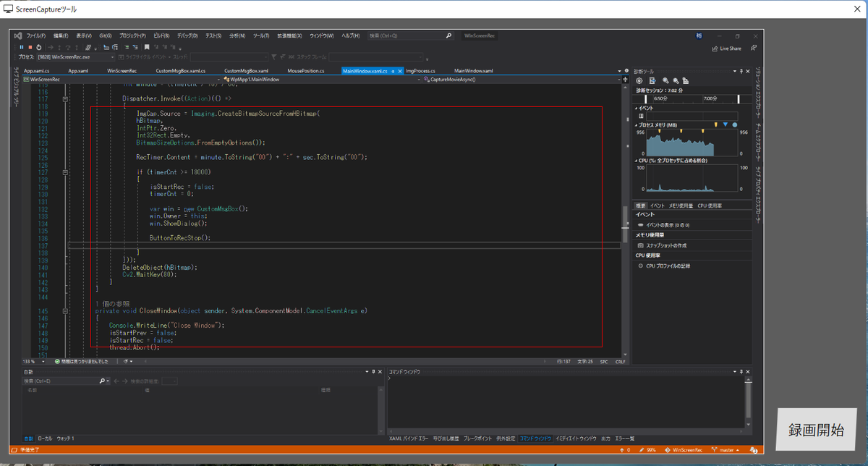The height and width of the screenshot is (466, 868).
Task: Click the restart debugging icon
Action: [x=39, y=48]
